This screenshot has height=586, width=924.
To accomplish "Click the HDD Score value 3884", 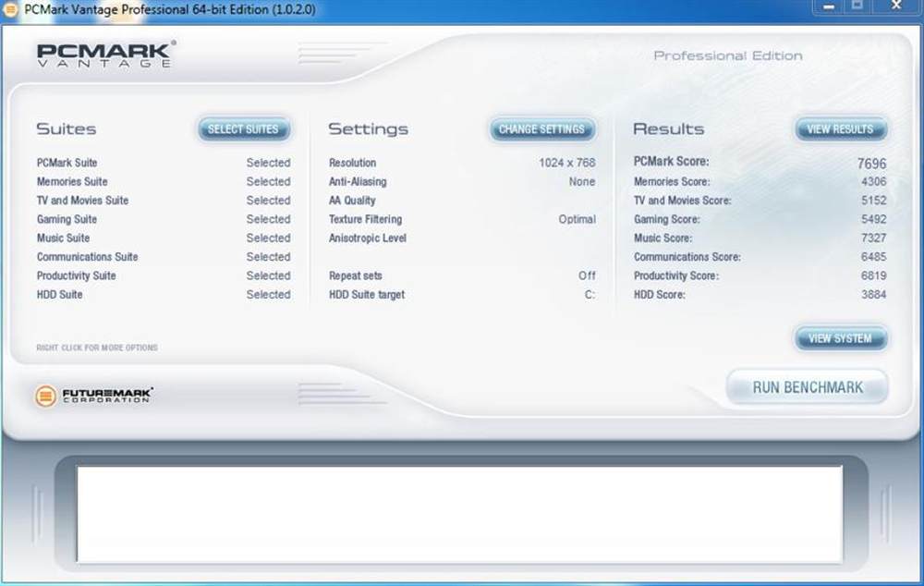I will click(x=873, y=295).
